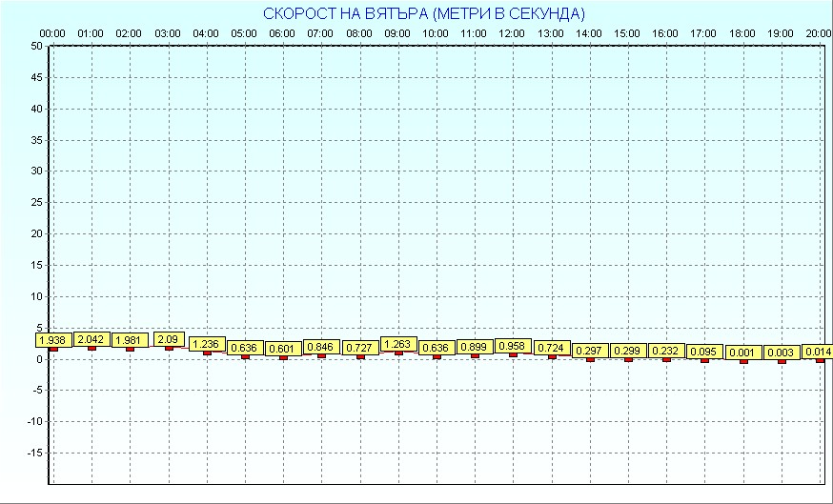Viewport: 833px width, 504px height.
Task: Select the red marker below the 0.232 label
Action: tap(666, 359)
